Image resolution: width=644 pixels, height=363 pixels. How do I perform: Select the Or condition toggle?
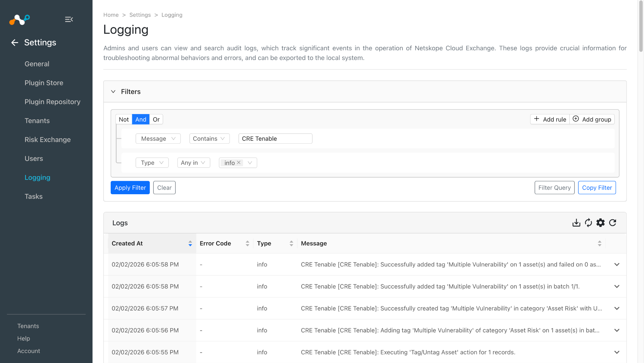pyautogui.click(x=156, y=119)
